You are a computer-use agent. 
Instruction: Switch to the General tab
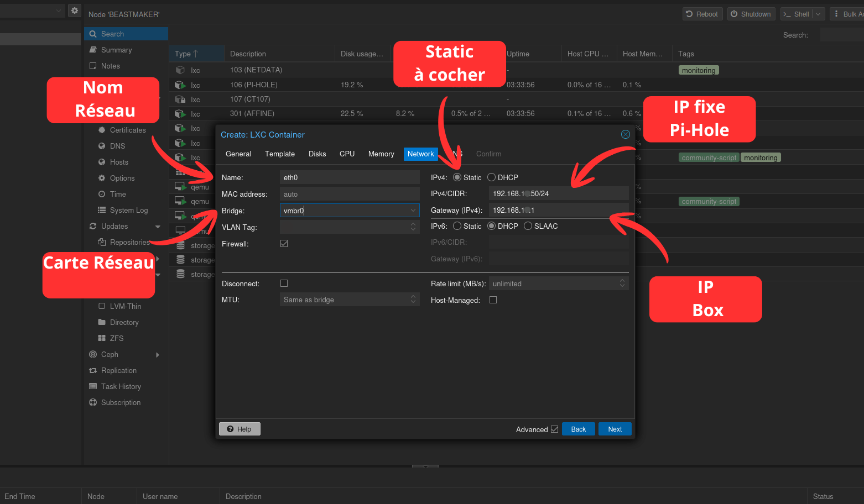click(x=238, y=154)
